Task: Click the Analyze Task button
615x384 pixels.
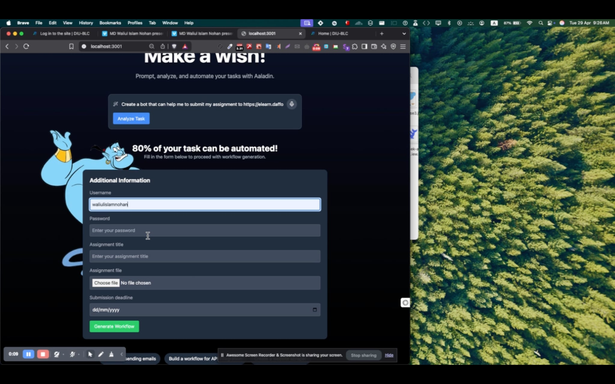Action: click(x=131, y=118)
